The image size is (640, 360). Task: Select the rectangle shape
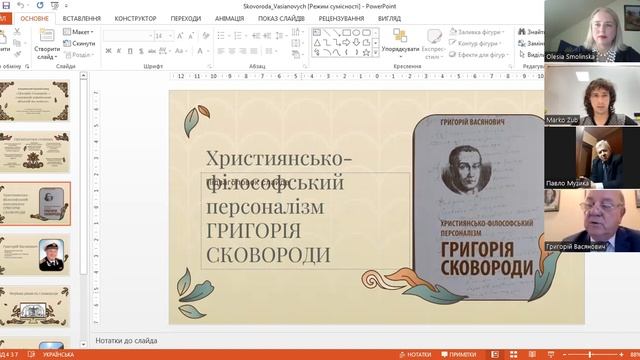[x=346, y=32]
